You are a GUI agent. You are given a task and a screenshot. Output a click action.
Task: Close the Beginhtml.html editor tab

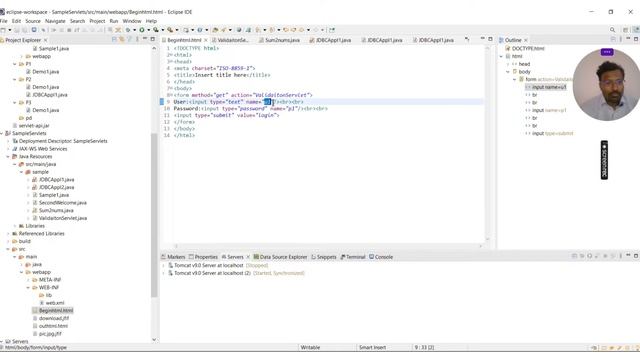(206, 40)
